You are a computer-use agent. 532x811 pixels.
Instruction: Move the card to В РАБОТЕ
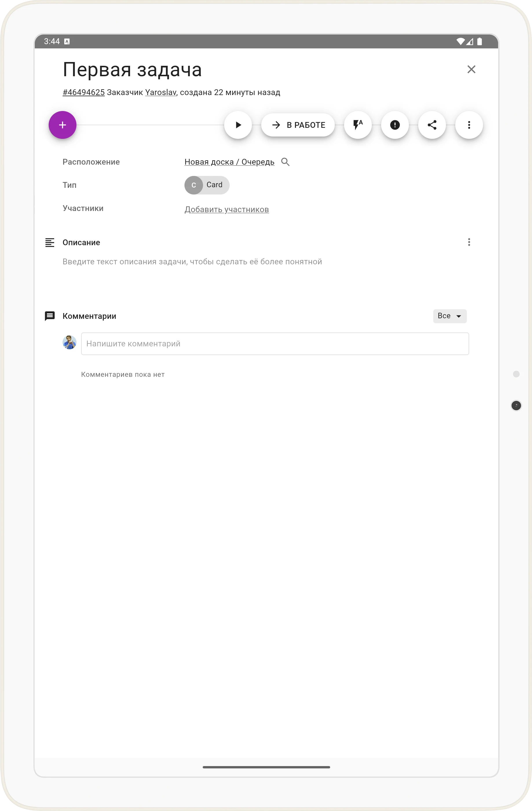pyautogui.click(x=298, y=125)
